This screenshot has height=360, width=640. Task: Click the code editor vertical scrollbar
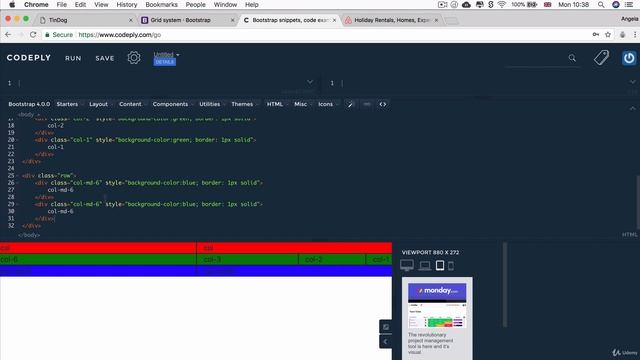tap(638, 202)
